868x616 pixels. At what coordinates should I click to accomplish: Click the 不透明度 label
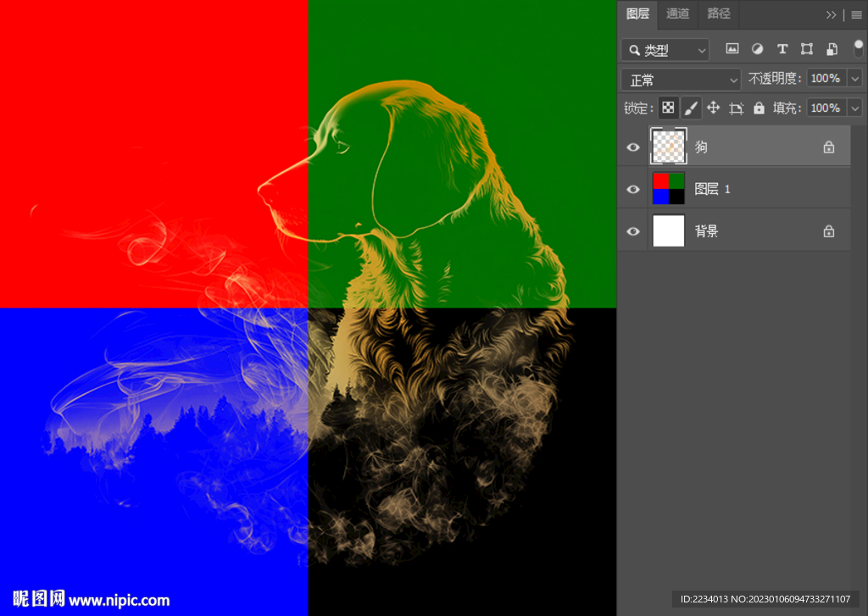click(775, 79)
